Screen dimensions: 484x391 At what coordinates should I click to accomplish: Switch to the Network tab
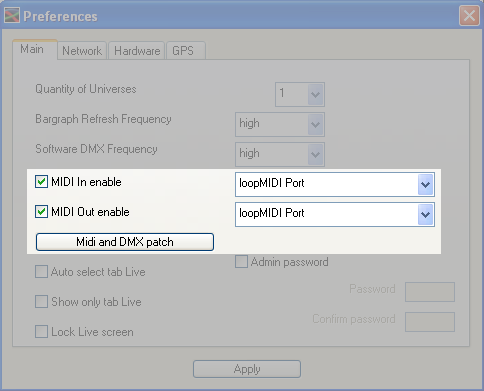coord(82,51)
